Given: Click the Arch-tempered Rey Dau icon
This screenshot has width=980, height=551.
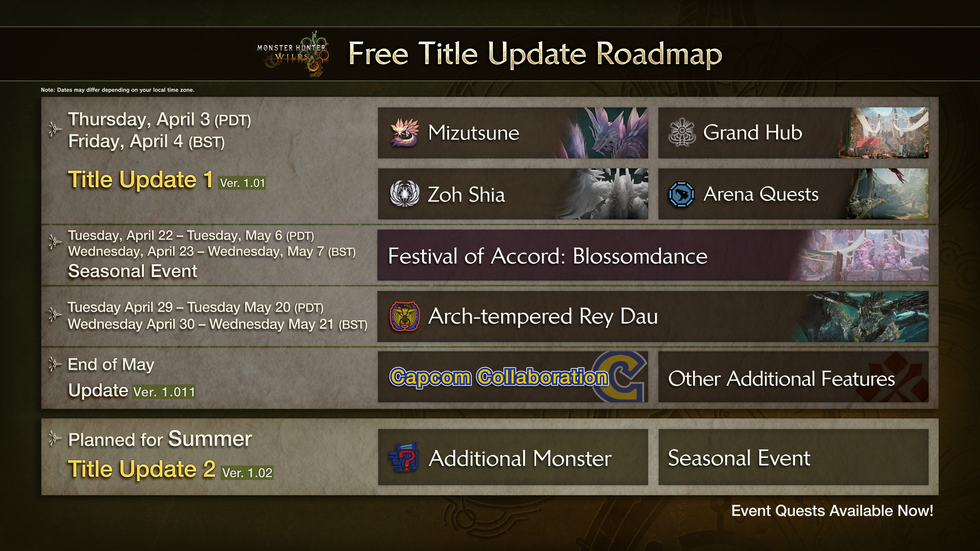Looking at the screenshot, I should pos(405,316).
